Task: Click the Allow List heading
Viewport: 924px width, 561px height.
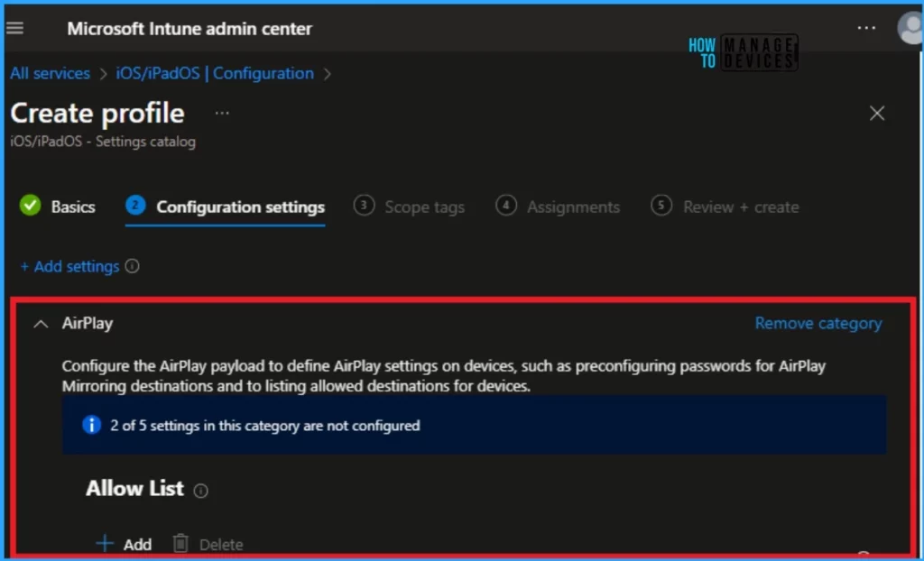Action: pos(135,488)
